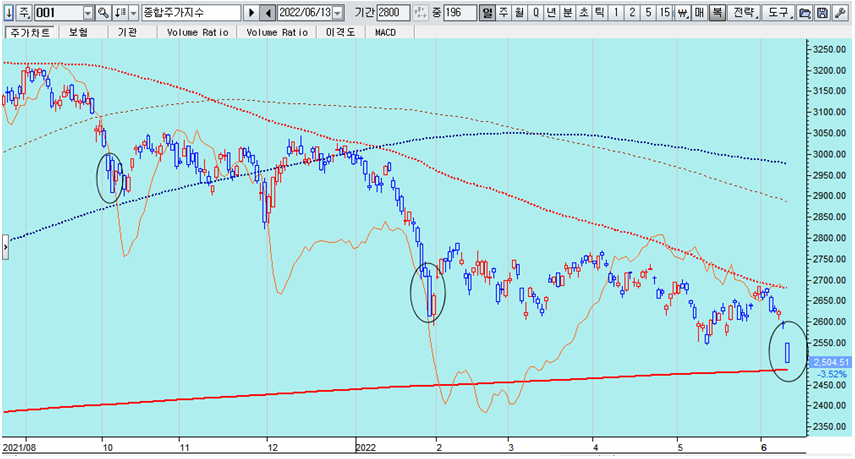Image resolution: width=855 pixels, height=459 pixels.
Task: Click the blue down-arrow icon at far left
Action: click(x=8, y=13)
